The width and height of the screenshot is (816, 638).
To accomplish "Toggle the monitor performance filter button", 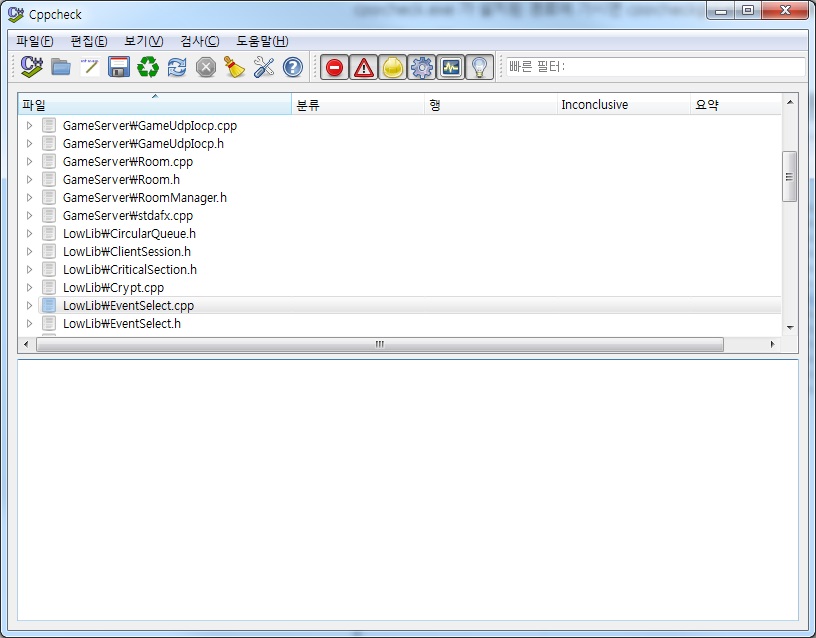I will 451,67.
